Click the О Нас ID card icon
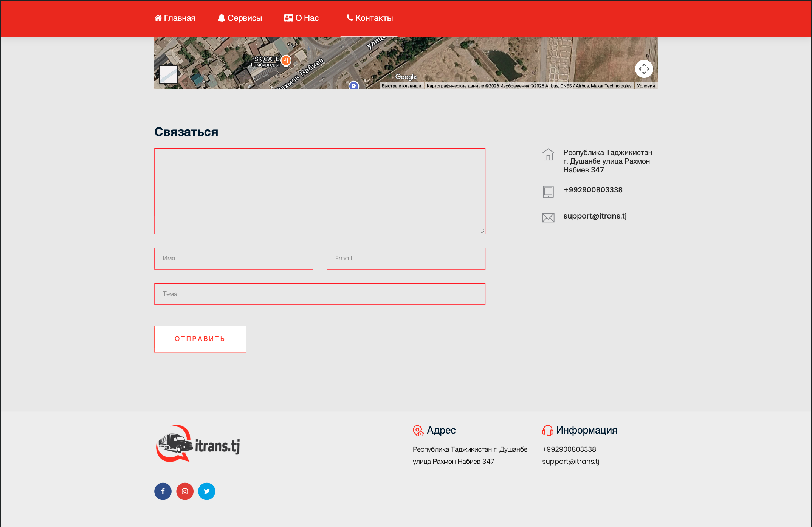This screenshot has height=527, width=812. coord(288,18)
